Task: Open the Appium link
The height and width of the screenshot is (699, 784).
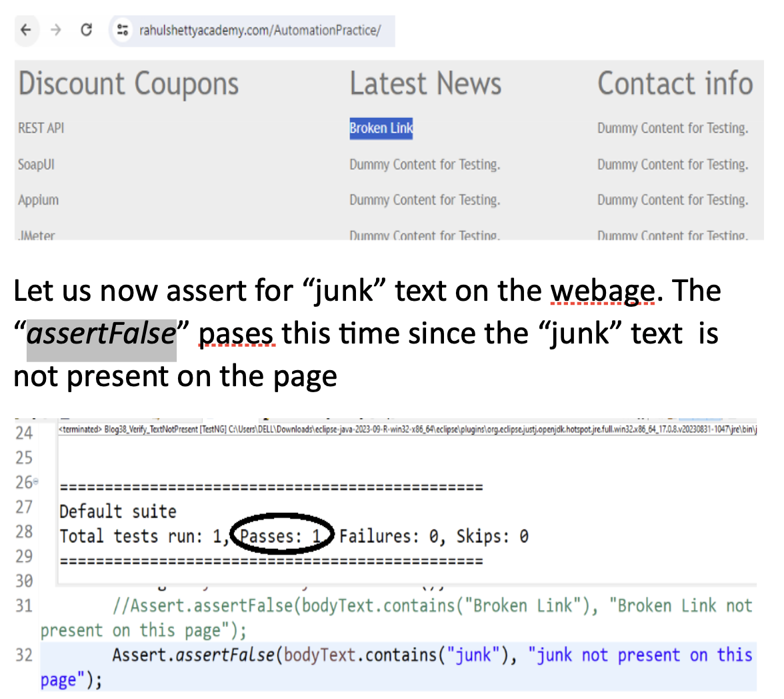Action: click(x=38, y=200)
